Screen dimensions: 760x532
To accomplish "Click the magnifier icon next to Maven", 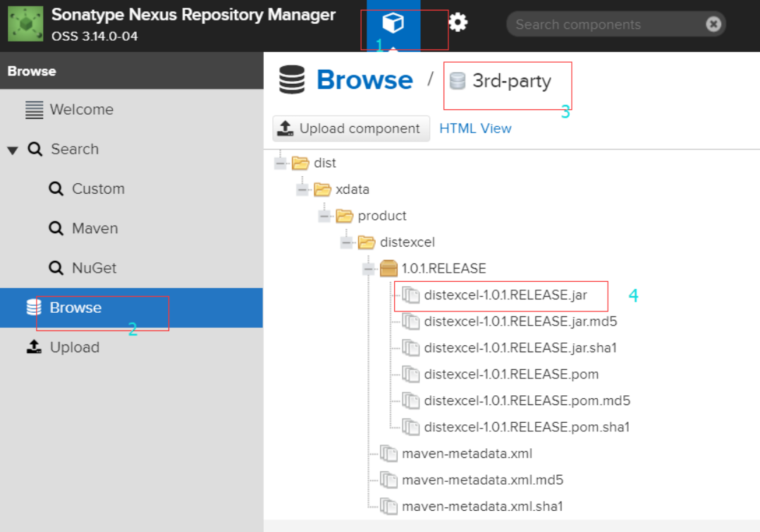I will 56,228.
